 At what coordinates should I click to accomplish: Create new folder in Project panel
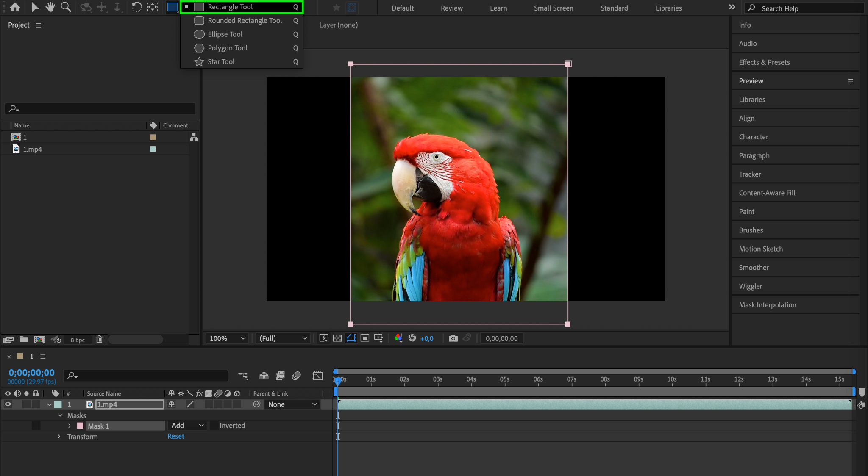(x=24, y=339)
